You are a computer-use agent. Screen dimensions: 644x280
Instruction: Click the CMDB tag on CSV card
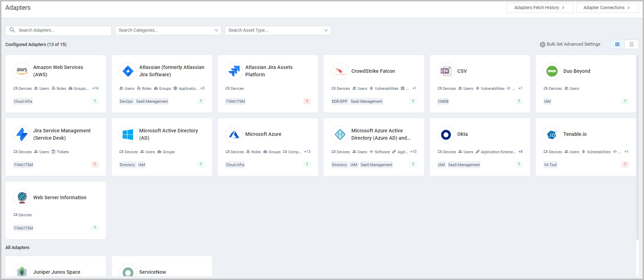[443, 102]
